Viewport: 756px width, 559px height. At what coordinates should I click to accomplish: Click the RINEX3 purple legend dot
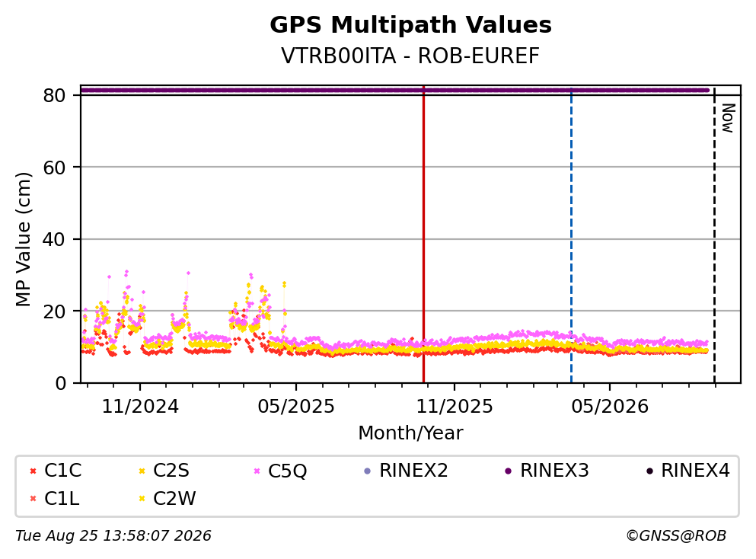tap(508, 471)
